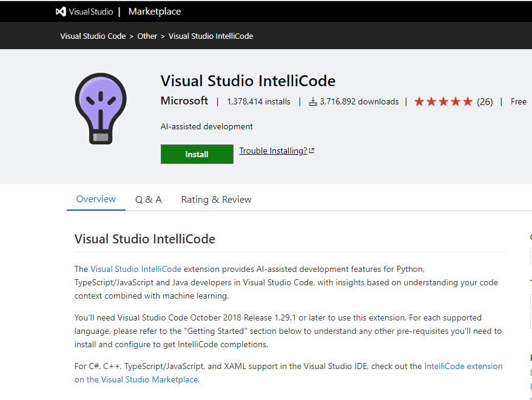Go to Visual Studio Code breadcrumb
Viewport: 532px width, 400px height.
coord(93,36)
